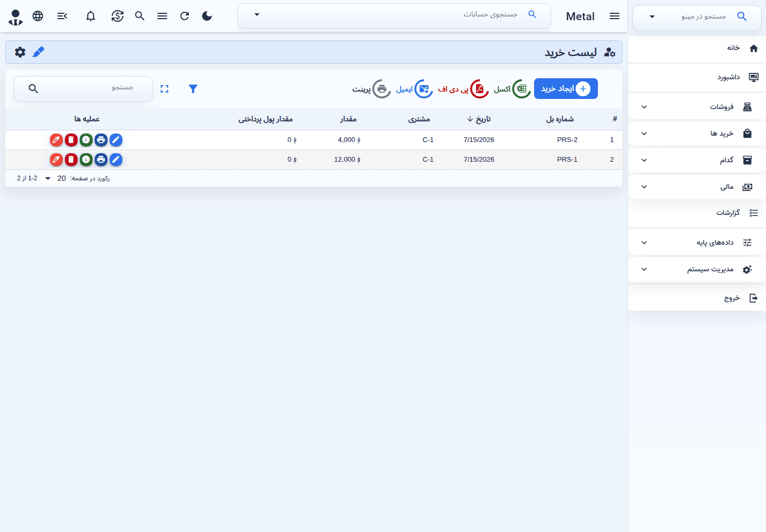Open the menu search dropdown arrow
The image size is (766, 532).
coord(652,16)
